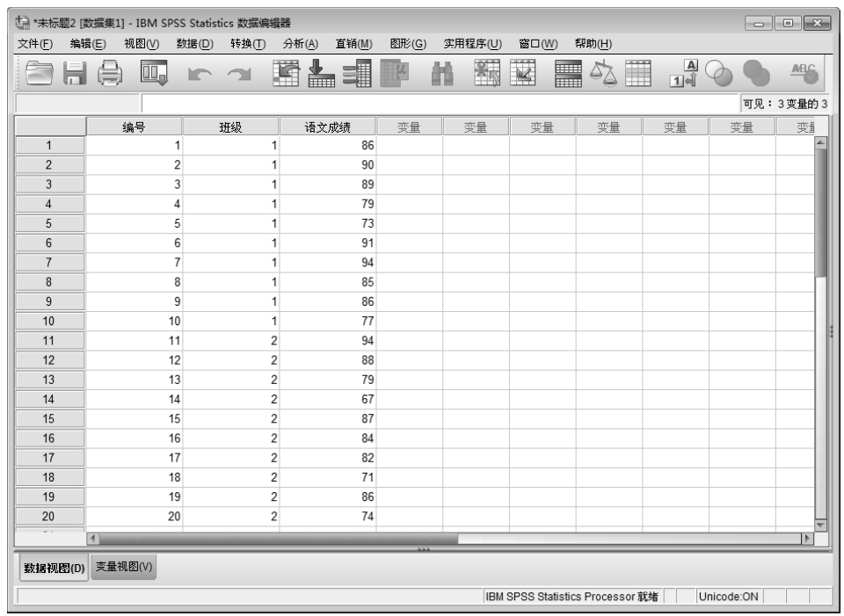Image resolution: width=844 pixels, height=616 pixels.
Task: Click the IBM SPSS Statistics Processor 就绪 status
Action: (x=571, y=597)
